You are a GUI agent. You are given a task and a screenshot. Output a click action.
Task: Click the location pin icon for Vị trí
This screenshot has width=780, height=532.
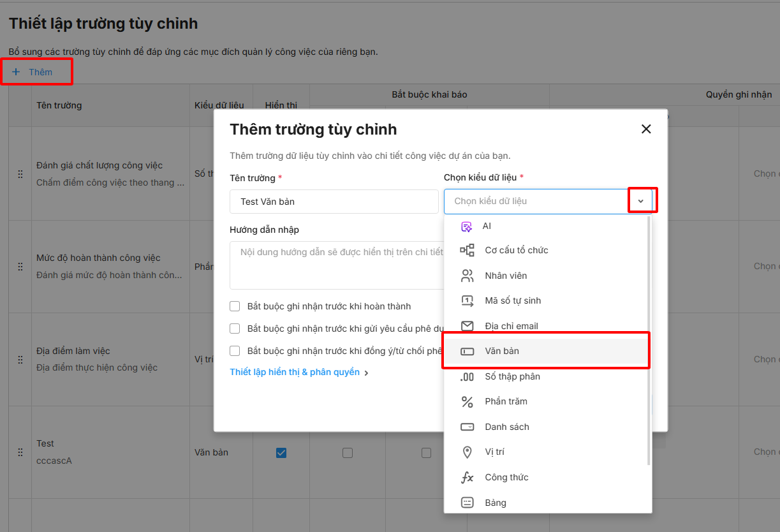pos(467,452)
